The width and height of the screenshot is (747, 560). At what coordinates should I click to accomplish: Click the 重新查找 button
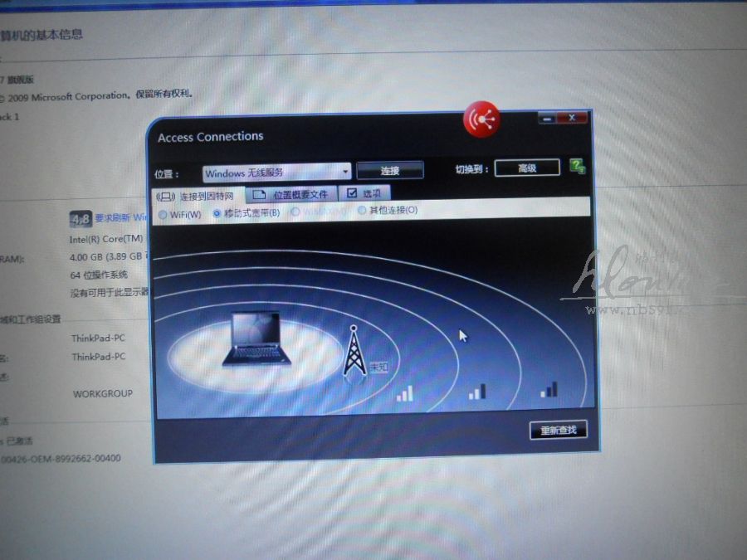558,430
